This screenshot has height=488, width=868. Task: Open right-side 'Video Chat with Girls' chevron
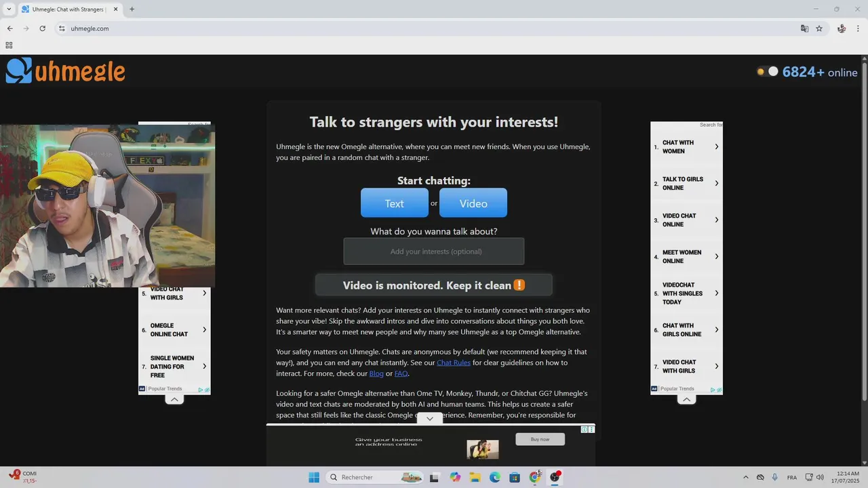717,367
